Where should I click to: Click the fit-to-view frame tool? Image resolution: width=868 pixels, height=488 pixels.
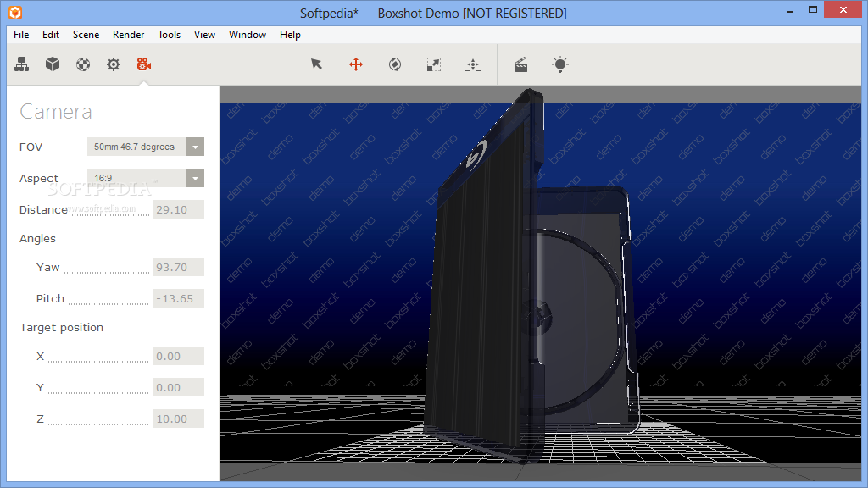point(473,64)
